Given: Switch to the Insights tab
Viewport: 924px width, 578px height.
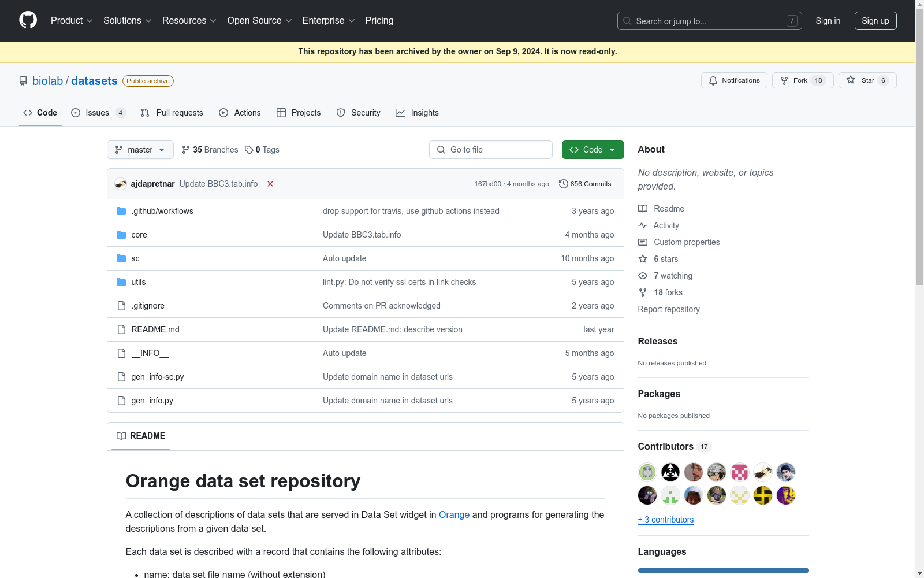Looking at the screenshot, I should click(x=417, y=113).
